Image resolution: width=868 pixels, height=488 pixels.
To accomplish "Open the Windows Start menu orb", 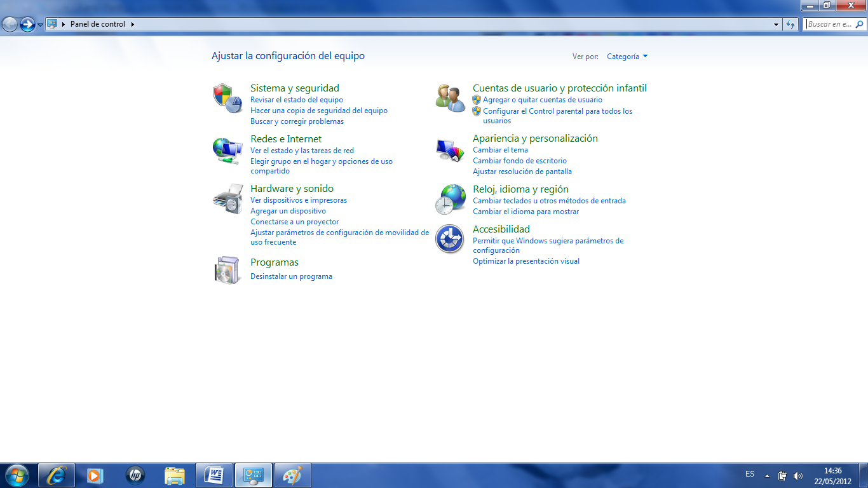I will coord(17,475).
